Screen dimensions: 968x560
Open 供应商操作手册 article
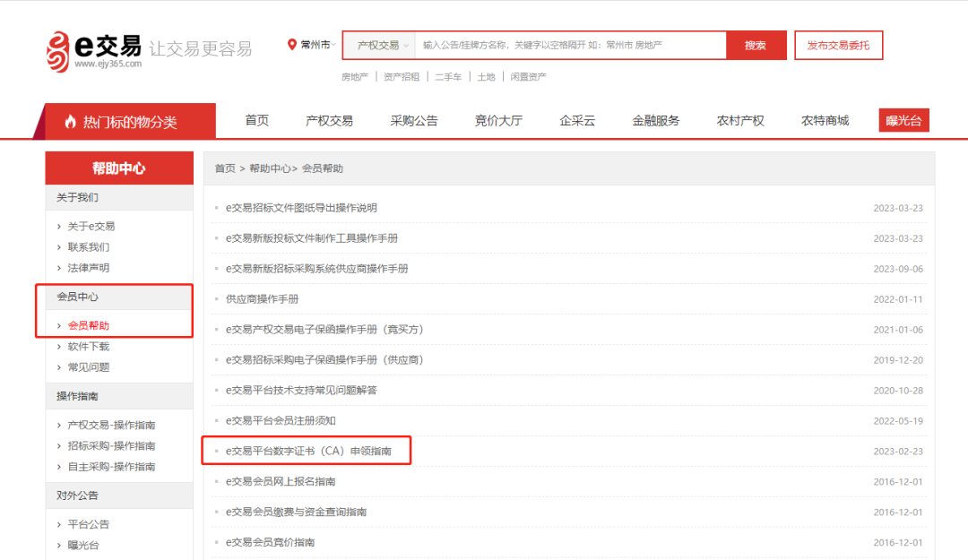(262, 299)
